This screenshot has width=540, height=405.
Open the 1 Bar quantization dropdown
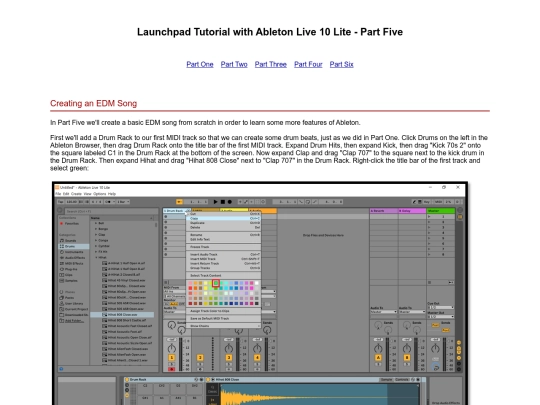(x=123, y=202)
